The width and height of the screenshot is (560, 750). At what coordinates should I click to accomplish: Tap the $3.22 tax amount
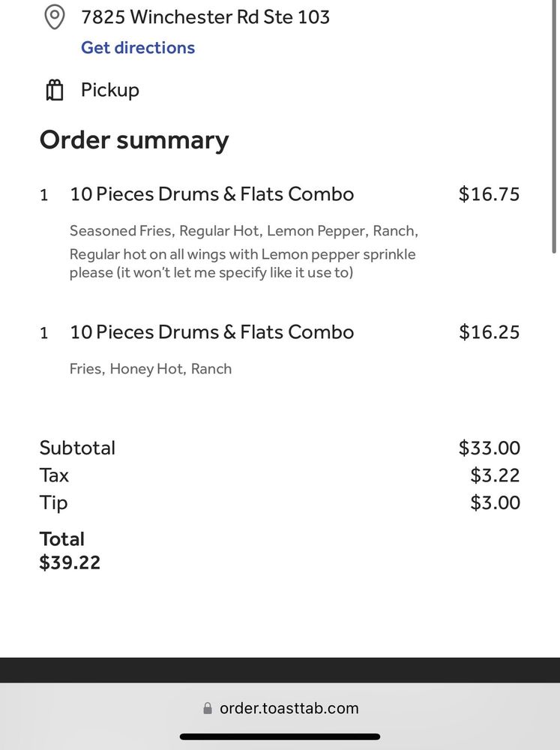[495, 475]
